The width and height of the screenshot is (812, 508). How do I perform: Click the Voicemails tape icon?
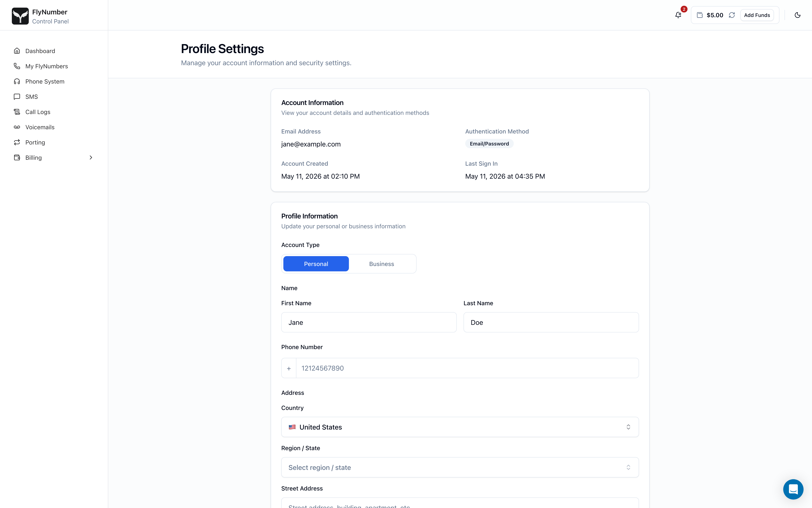coord(17,127)
